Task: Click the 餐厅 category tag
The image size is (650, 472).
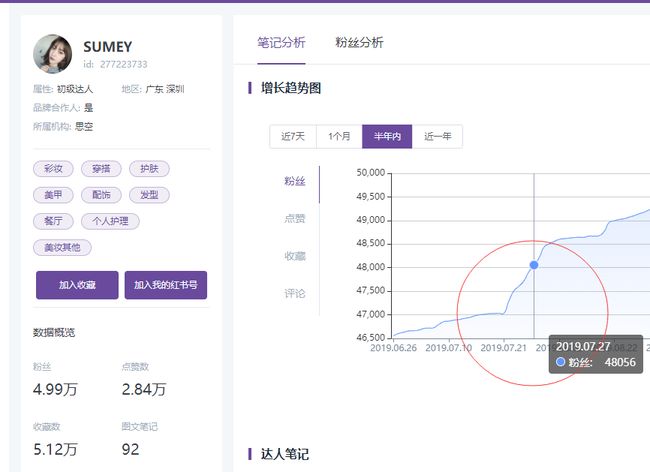Action: pos(53,221)
